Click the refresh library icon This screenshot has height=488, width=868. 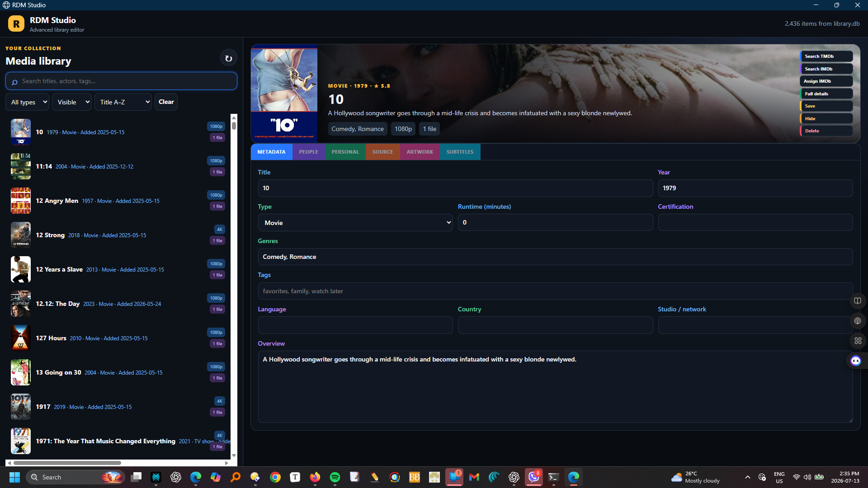pyautogui.click(x=228, y=58)
